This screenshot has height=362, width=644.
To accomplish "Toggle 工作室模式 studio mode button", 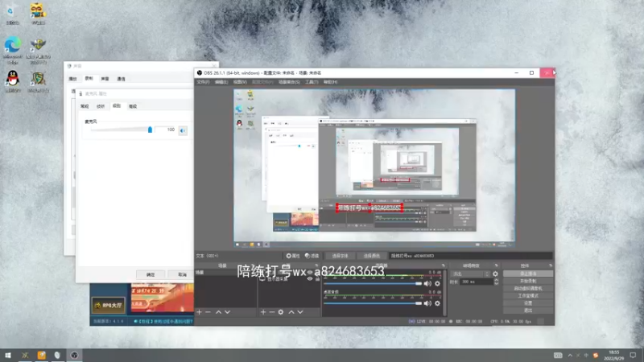I will 528,296.
